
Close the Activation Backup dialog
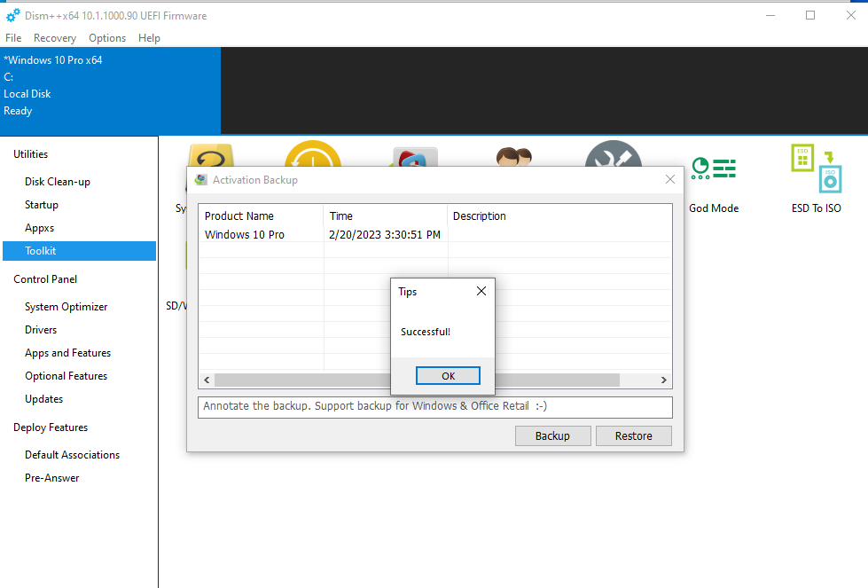[x=669, y=179]
